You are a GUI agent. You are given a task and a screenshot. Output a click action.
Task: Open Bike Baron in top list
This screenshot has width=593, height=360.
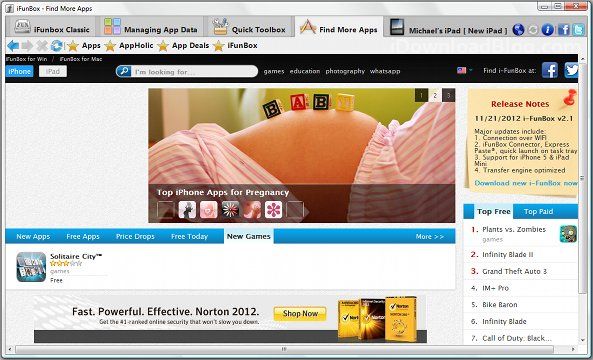[x=500, y=304]
